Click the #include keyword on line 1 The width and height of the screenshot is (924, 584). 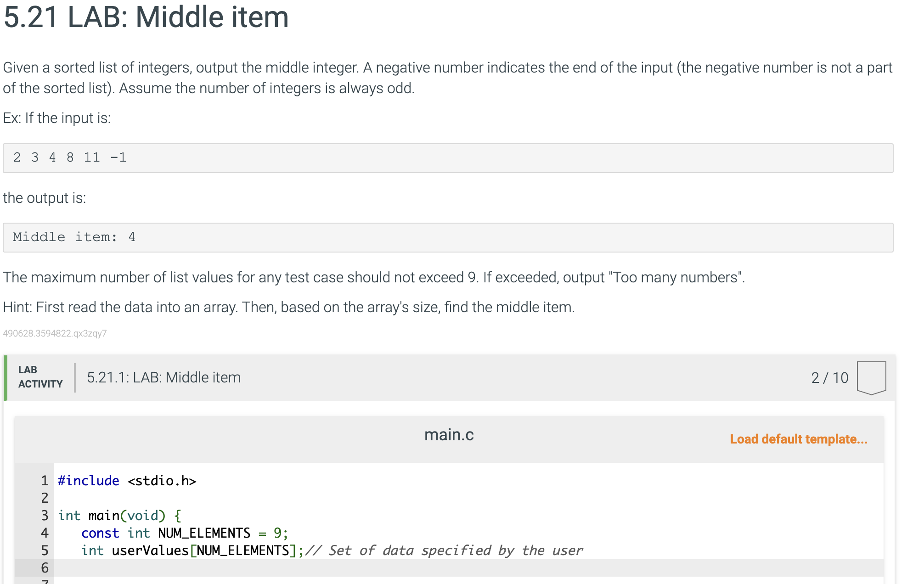[x=88, y=481]
